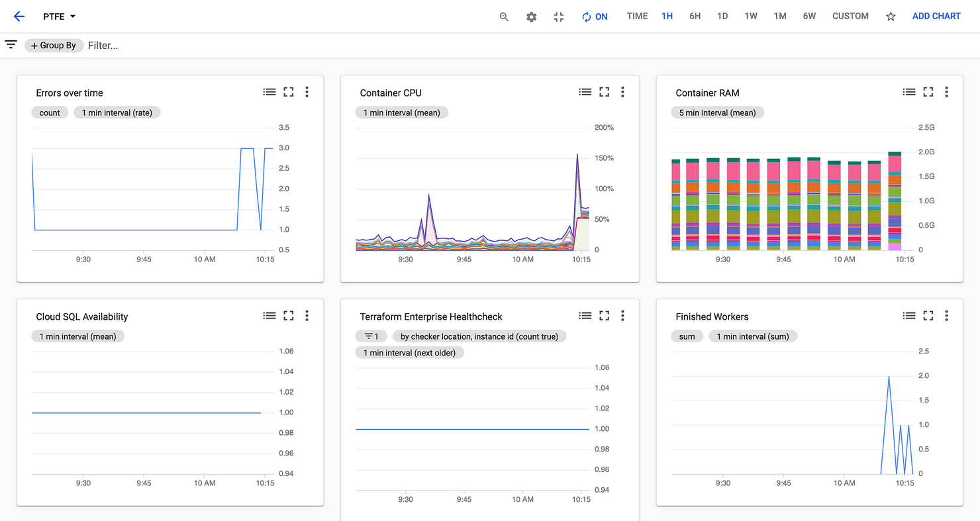Open the dashboard settings gear
This screenshot has width=980, height=521.
pyautogui.click(x=531, y=16)
